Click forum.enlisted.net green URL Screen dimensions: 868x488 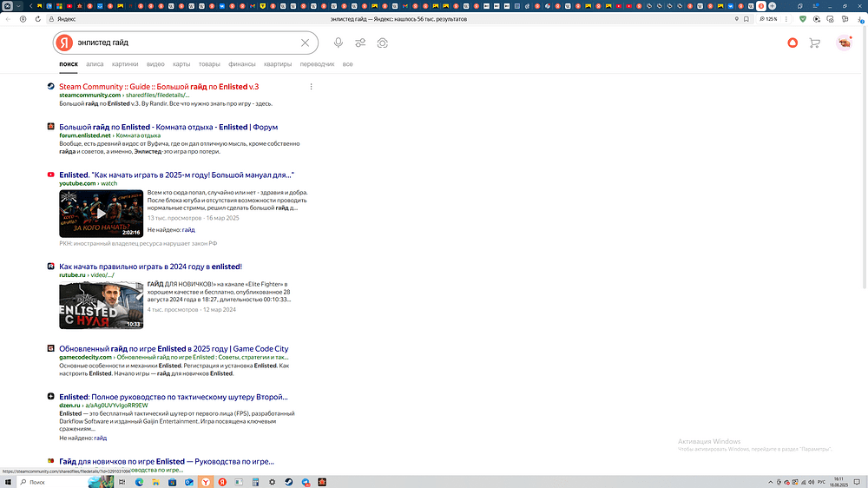85,135
